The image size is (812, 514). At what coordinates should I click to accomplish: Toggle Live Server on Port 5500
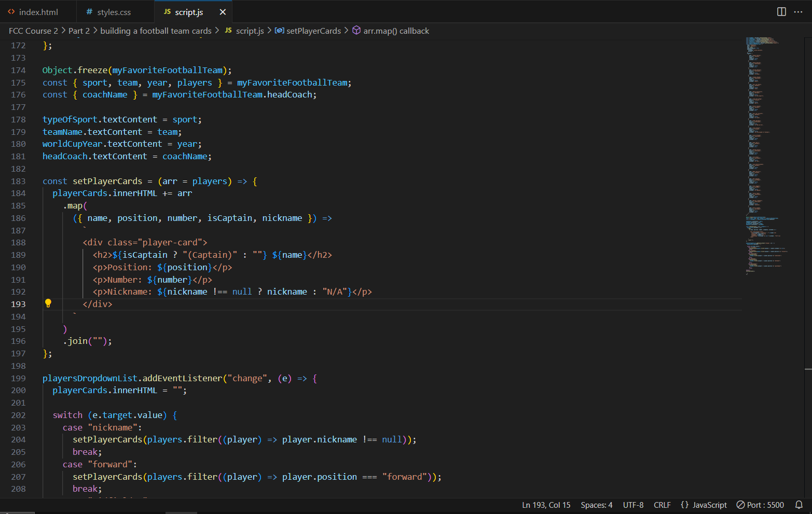coord(760,505)
